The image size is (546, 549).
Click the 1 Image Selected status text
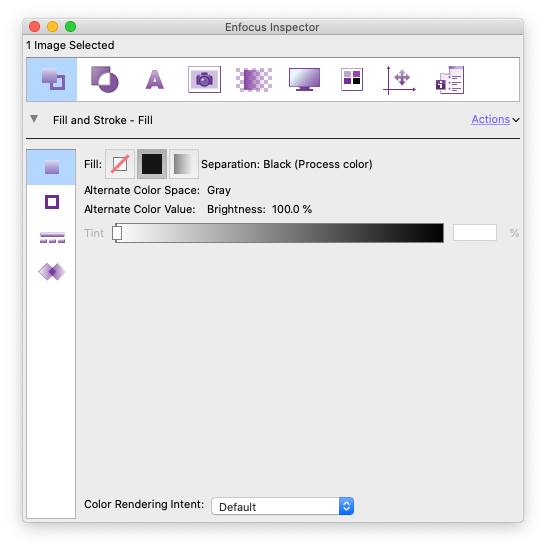coord(70,45)
